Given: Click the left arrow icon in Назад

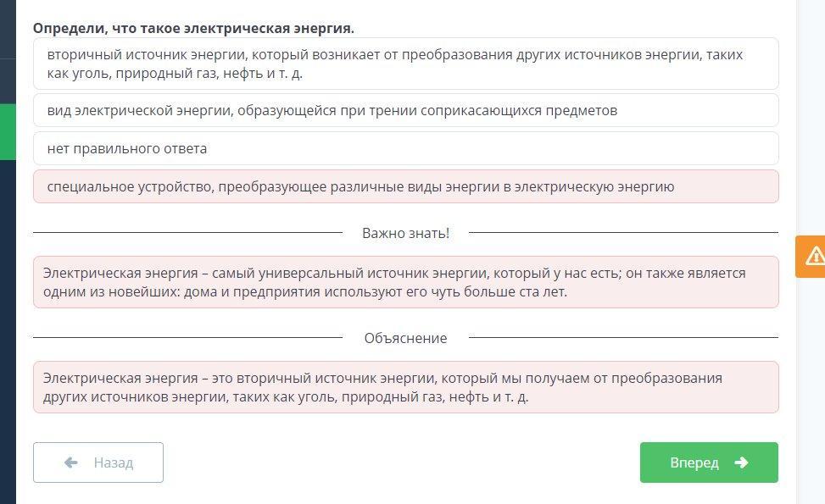Looking at the screenshot, I should click(x=71, y=462).
